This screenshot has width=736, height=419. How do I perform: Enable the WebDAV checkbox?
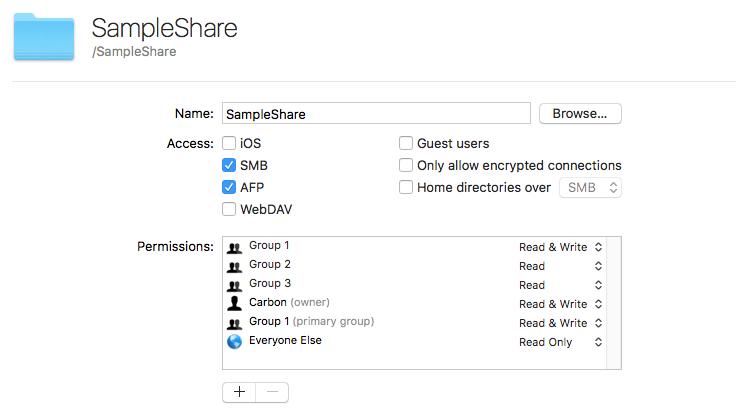pos(229,209)
